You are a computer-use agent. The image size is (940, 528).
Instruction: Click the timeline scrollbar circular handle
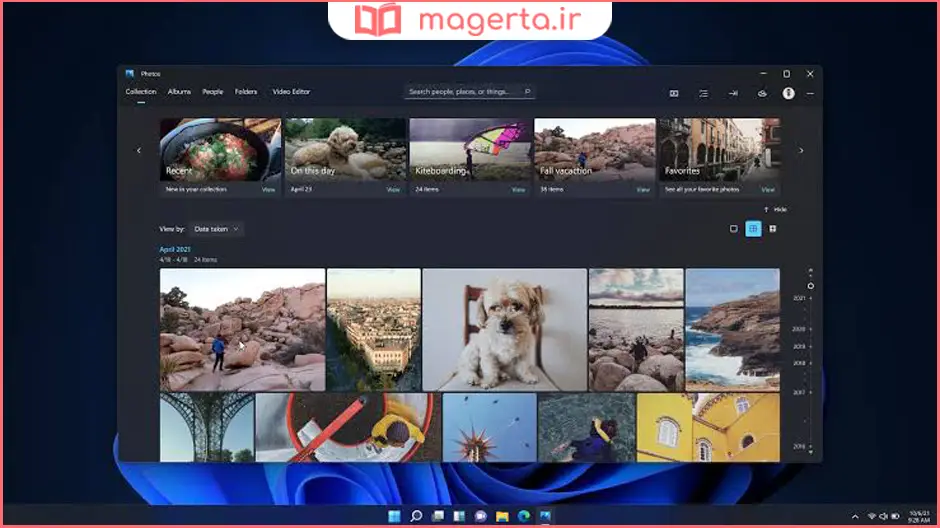[x=811, y=286]
